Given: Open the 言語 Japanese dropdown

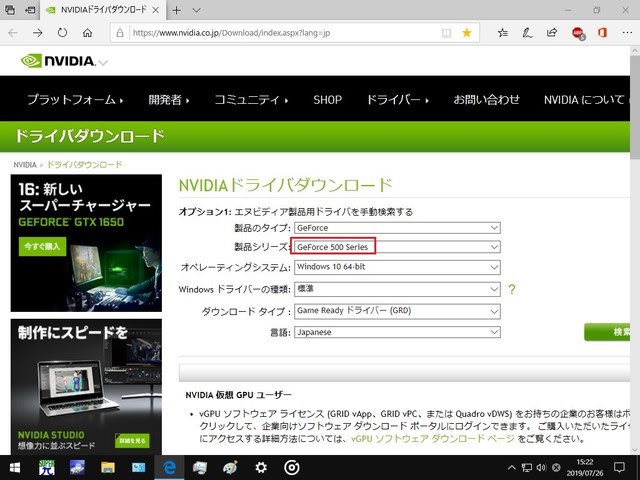Looking at the screenshot, I should [x=397, y=332].
